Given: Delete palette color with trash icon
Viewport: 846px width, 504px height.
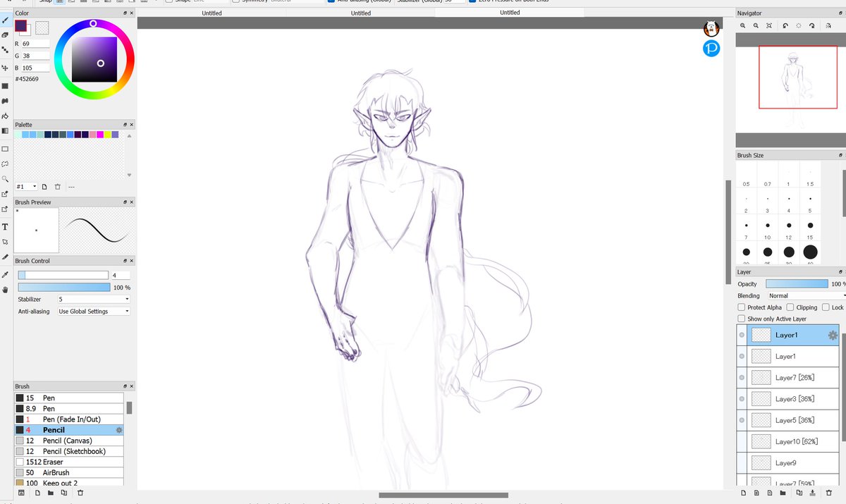Looking at the screenshot, I should [57, 187].
